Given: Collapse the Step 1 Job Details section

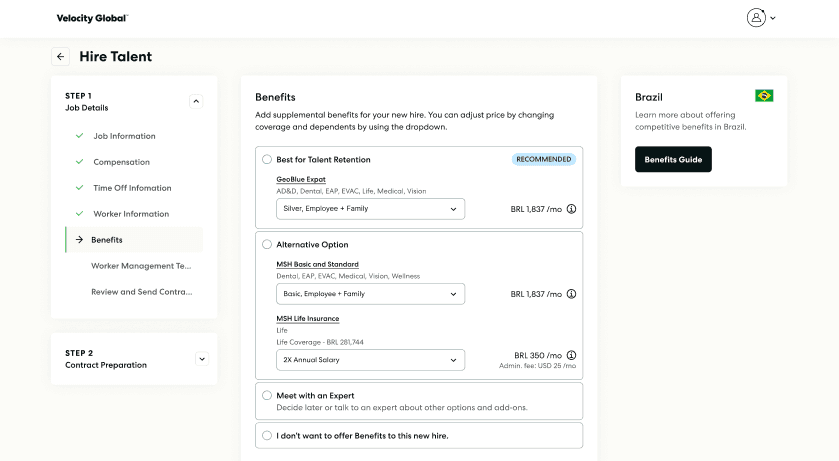Looking at the screenshot, I should (196, 102).
